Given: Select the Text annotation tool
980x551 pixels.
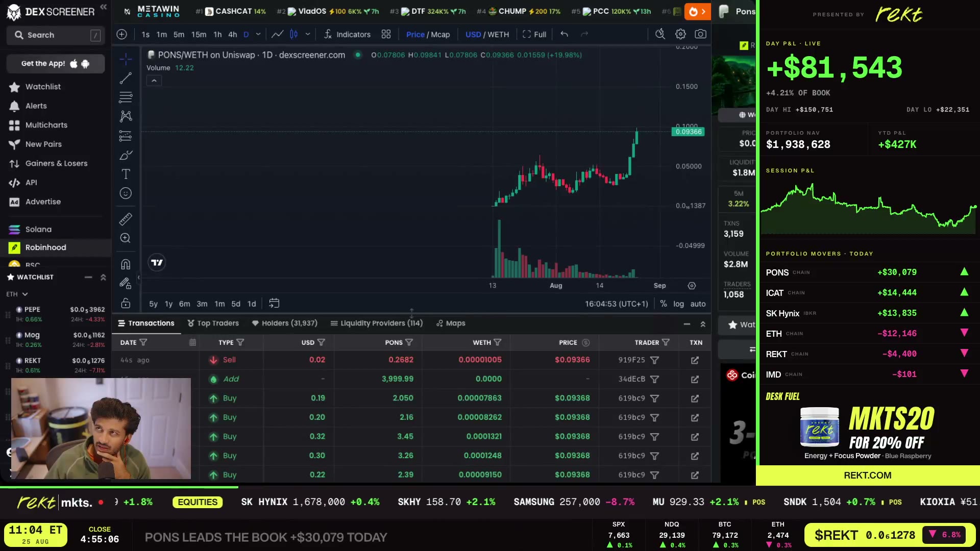Looking at the screenshot, I should [126, 174].
